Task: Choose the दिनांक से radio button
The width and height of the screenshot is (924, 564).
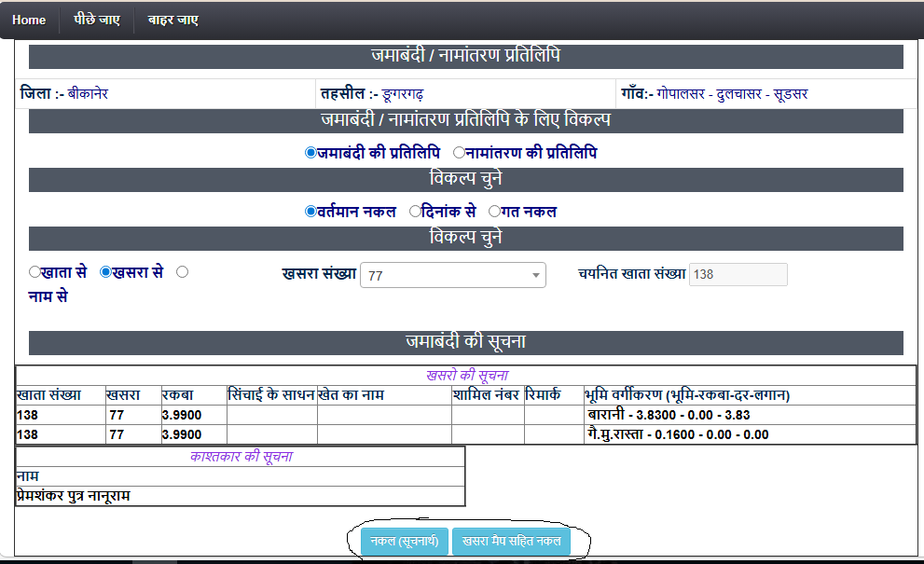Action: (x=416, y=212)
